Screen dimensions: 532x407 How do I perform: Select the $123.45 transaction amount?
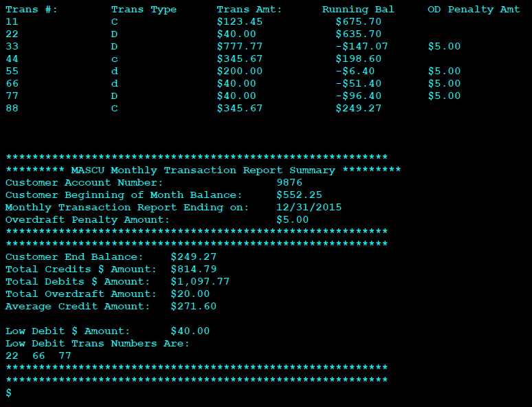[x=239, y=22]
